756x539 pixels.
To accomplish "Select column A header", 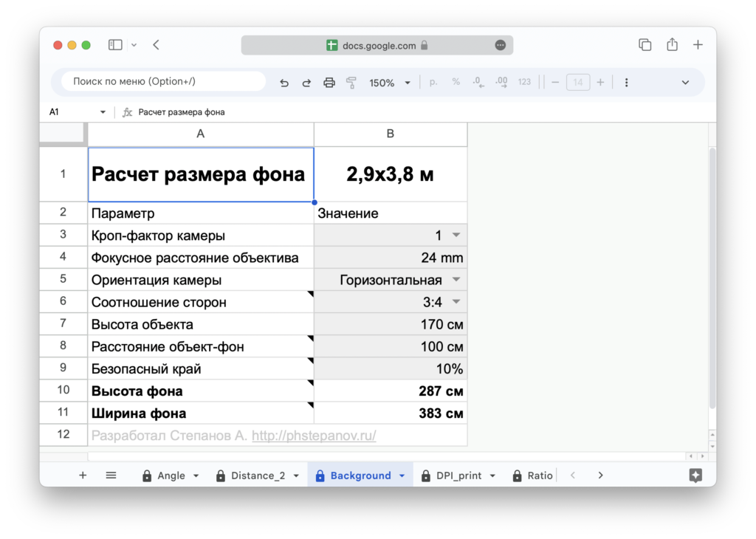I will click(x=201, y=134).
